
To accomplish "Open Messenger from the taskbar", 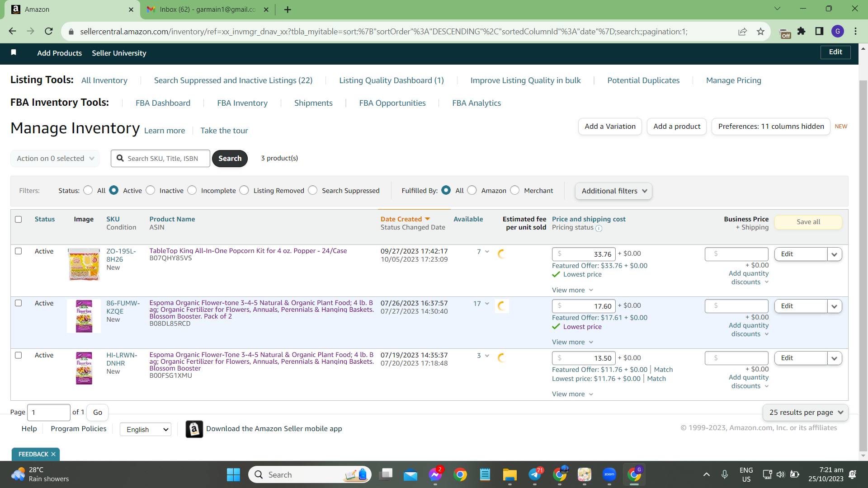I will click(x=435, y=474).
